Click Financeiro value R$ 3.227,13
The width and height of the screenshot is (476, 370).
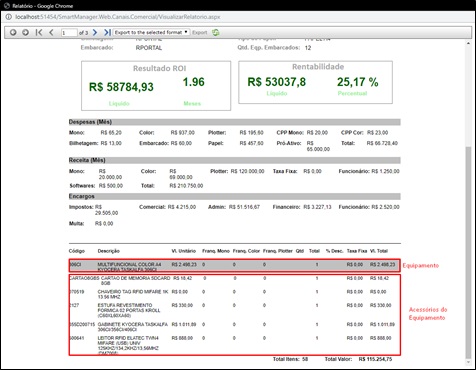click(x=317, y=207)
